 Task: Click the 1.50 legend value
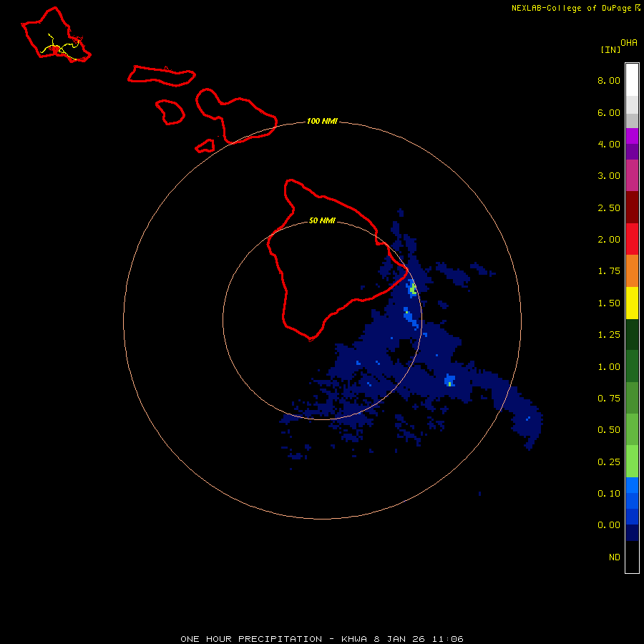click(609, 303)
